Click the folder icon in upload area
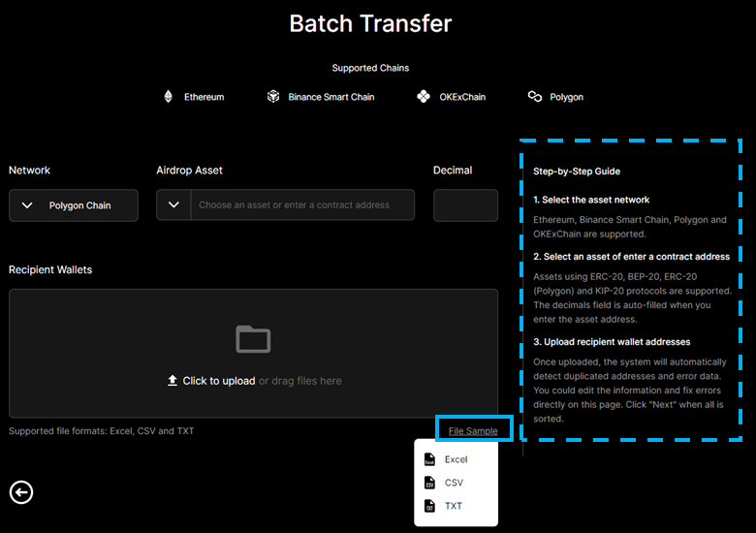Viewport: 756px width, 533px height. 253,339
